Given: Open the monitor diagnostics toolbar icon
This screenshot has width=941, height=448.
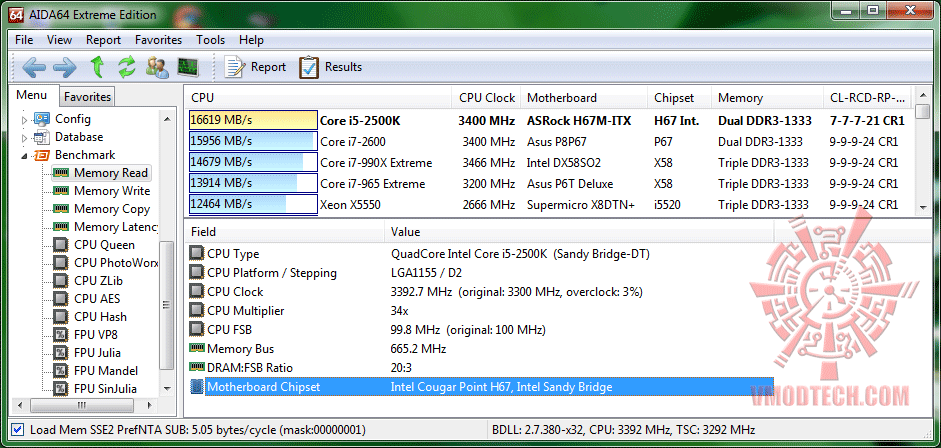Looking at the screenshot, I should click(188, 67).
